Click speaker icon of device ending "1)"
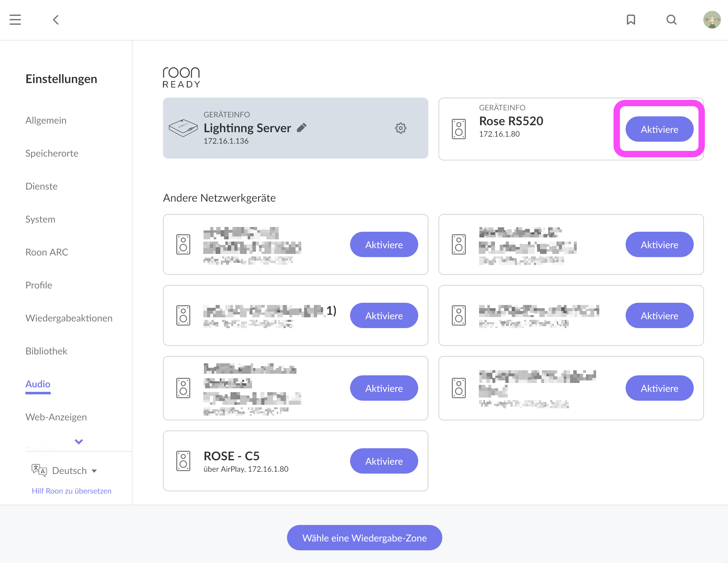728x563 pixels. 183,315
